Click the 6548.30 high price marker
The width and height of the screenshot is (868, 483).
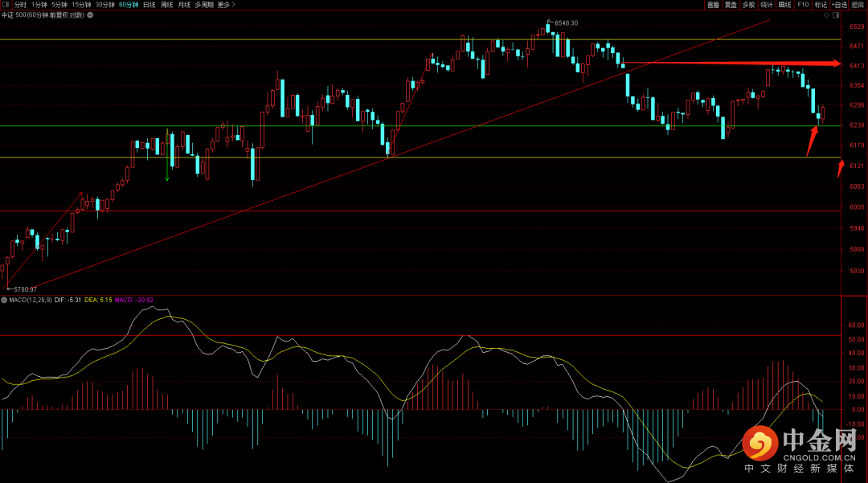[566, 23]
